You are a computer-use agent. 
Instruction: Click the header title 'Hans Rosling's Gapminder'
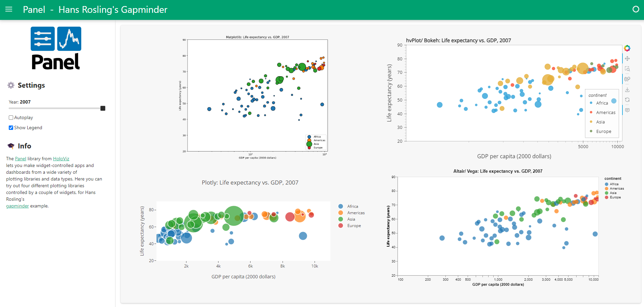pos(113,9)
